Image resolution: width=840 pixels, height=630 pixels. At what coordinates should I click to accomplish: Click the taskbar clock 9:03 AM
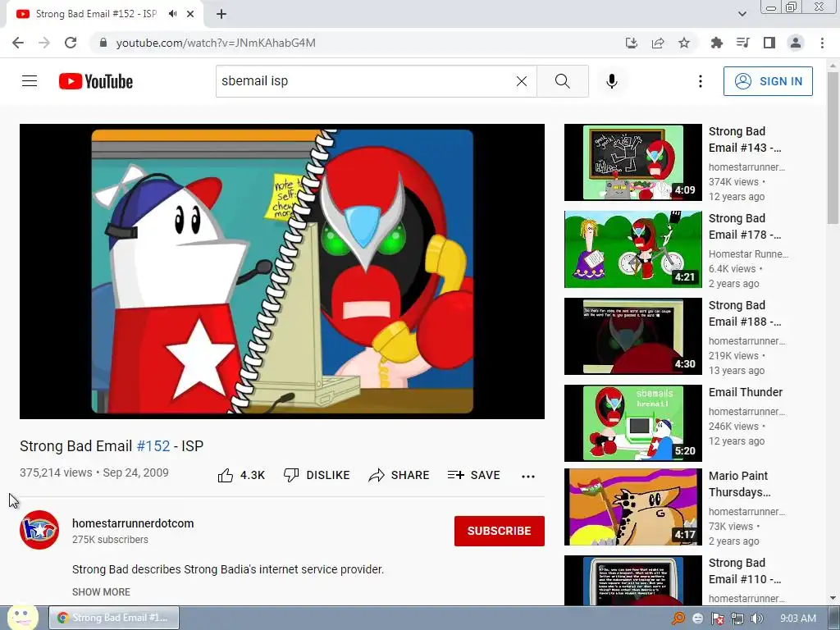[798, 619]
